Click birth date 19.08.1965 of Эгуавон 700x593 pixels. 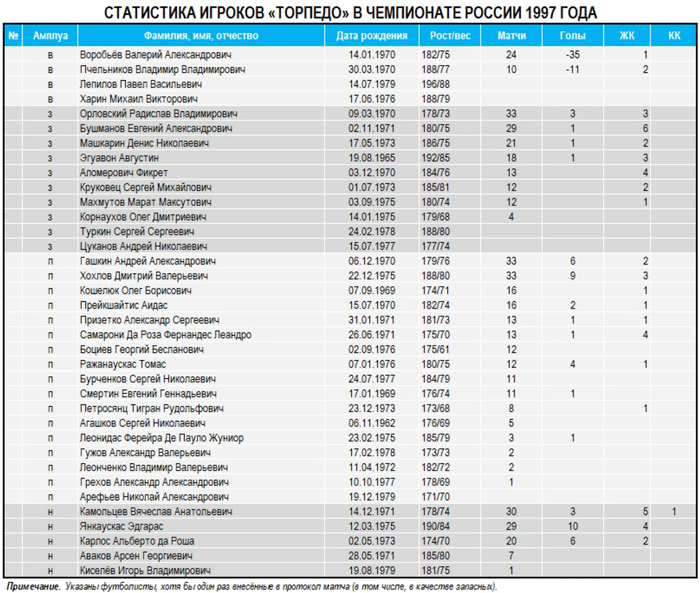coord(372,158)
